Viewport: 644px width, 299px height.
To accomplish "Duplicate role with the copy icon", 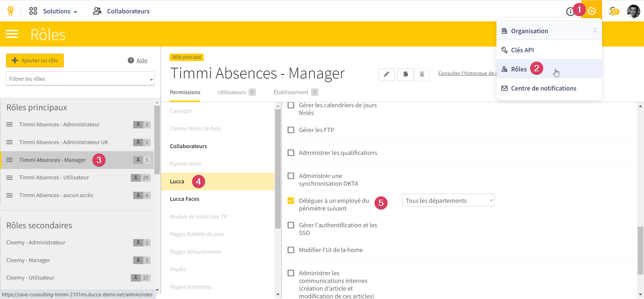I will (x=406, y=74).
